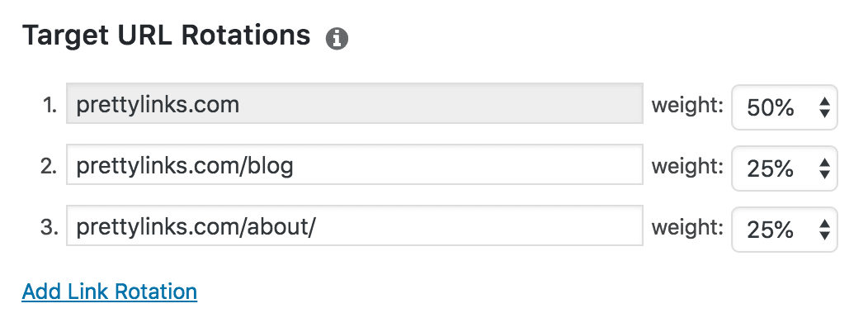Click the Target URL Rotations heading
The image size is (868, 332).
[x=166, y=36]
